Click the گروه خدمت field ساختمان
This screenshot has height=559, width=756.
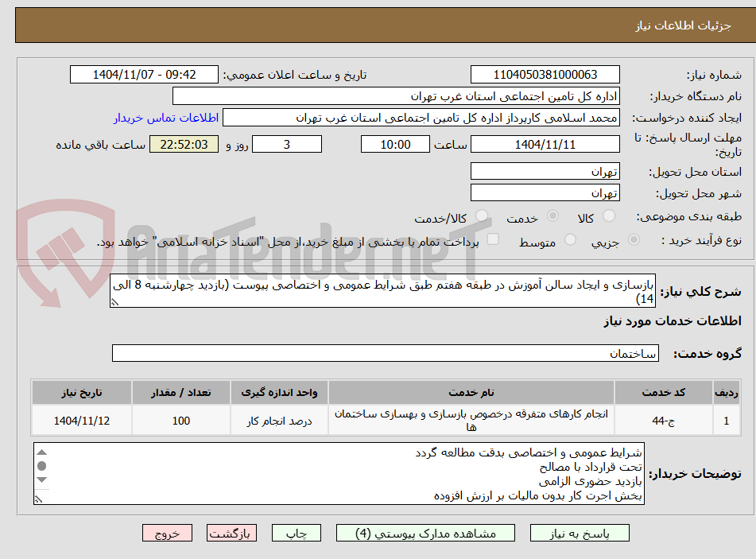coord(386,353)
